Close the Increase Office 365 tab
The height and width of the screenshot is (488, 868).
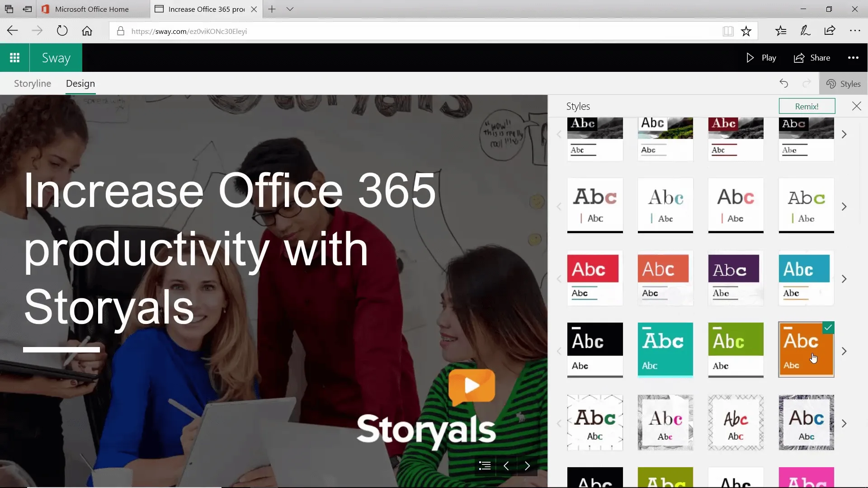tap(254, 9)
